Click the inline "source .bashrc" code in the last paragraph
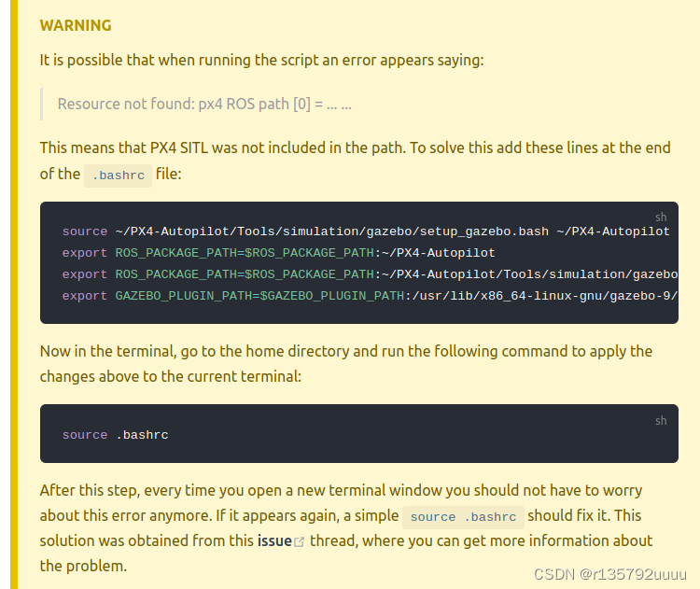 [x=463, y=517]
